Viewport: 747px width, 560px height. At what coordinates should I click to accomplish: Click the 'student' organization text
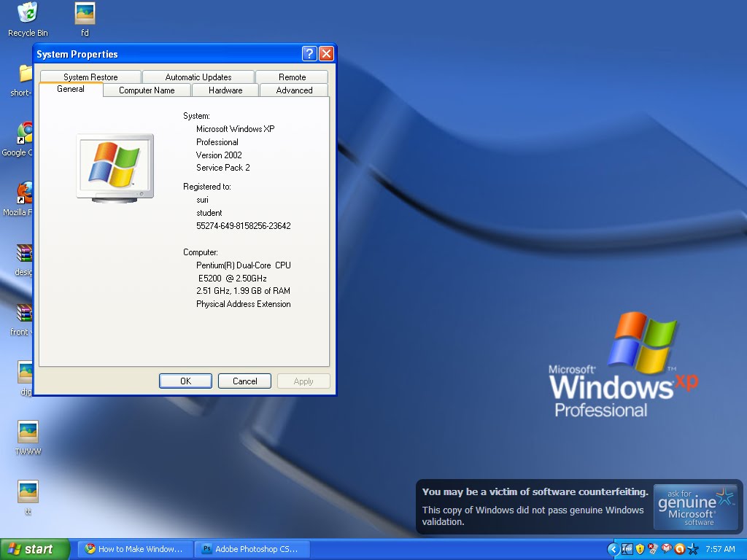pyautogui.click(x=209, y=213)
